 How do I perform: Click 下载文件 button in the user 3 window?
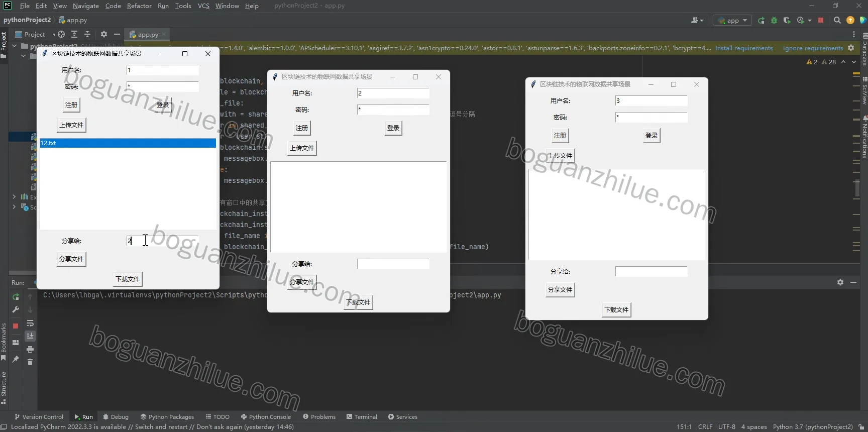[x=616, y=310]
